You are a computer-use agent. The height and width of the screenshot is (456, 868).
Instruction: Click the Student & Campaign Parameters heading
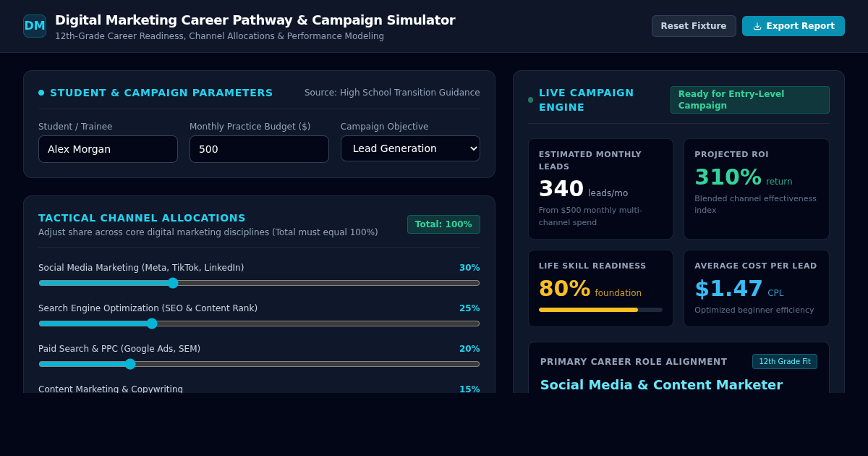coord(161,93)
